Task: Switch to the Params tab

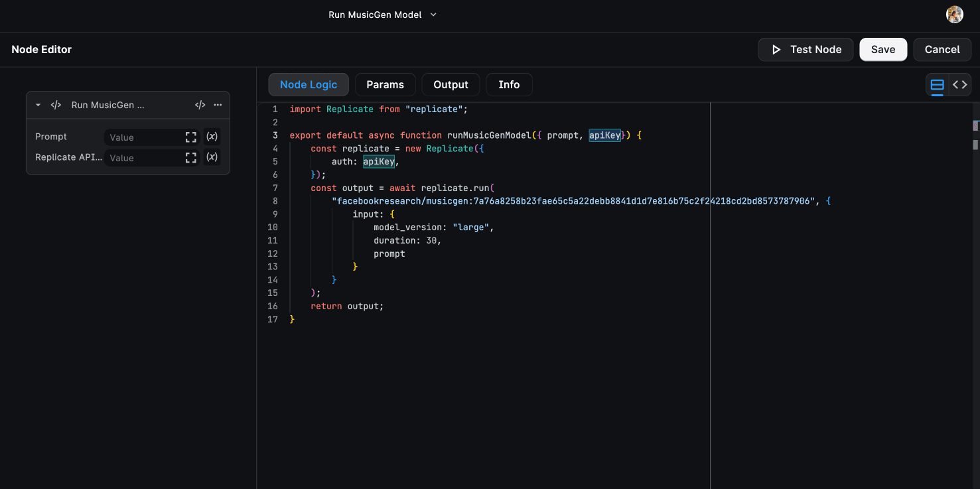Action: pyautogui.click(x=385, y=84)
